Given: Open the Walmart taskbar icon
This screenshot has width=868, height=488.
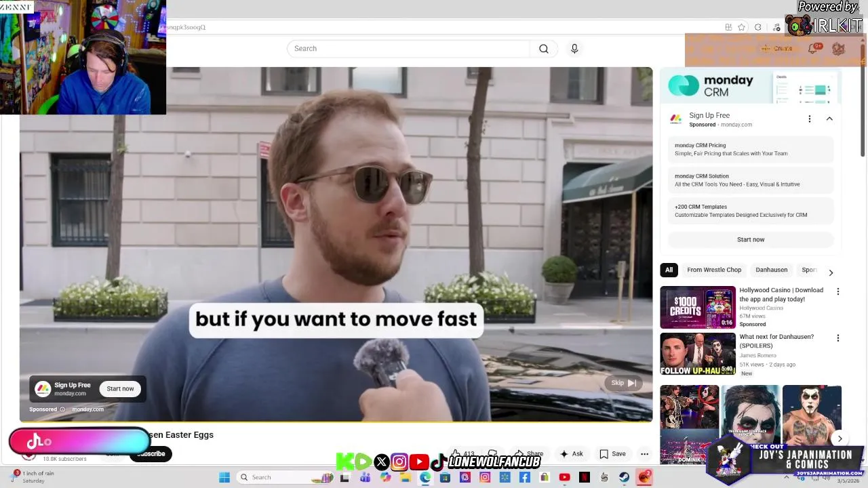Looking at the screenshot, I should click(x=505, y=477).
